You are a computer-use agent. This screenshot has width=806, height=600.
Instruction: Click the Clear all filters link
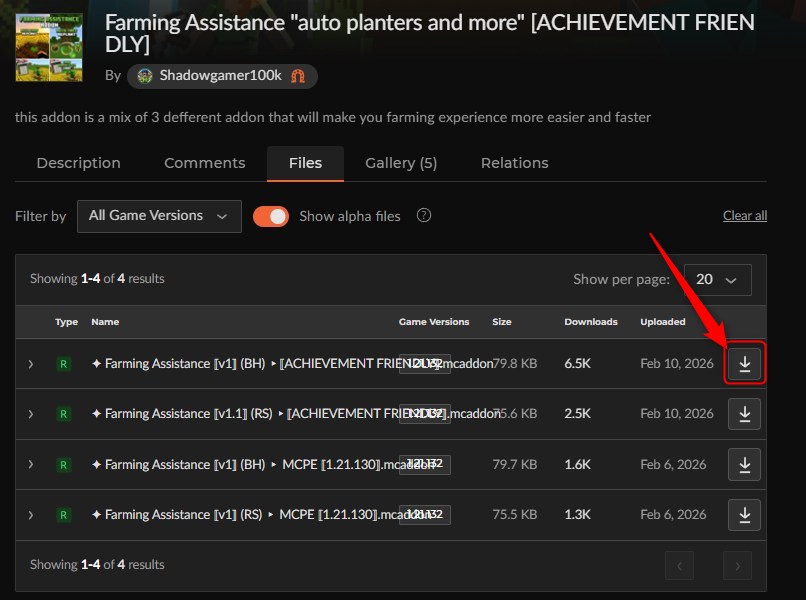[745, 215]
